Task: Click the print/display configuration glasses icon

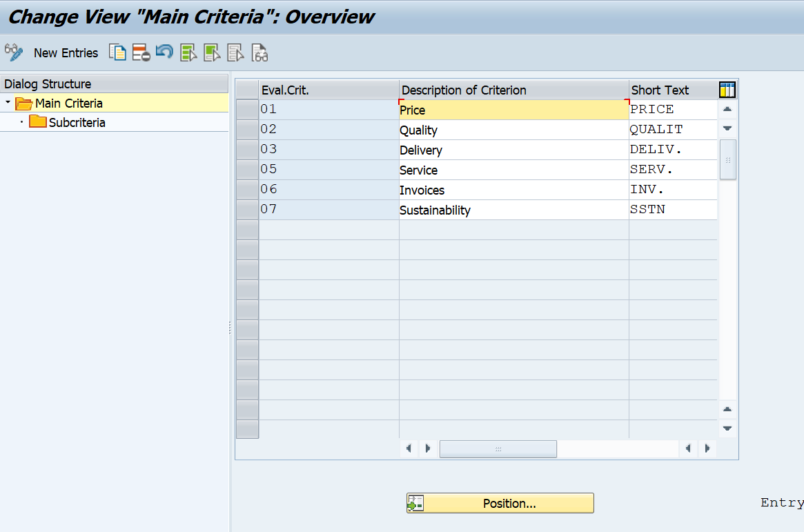Action: tap(259, 52)
